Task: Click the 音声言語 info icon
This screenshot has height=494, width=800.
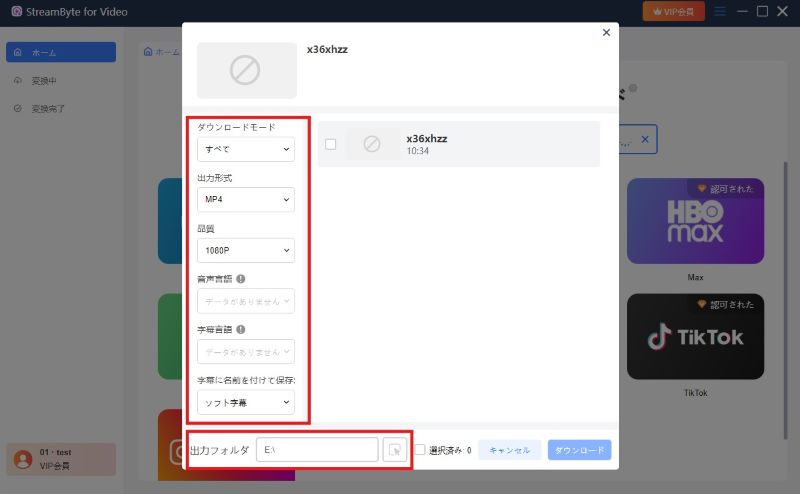Action: 241,279
